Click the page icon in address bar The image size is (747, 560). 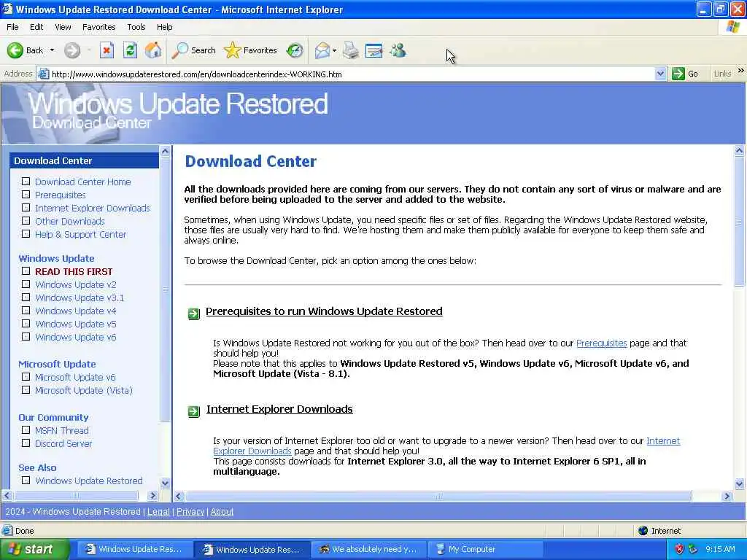pos(44,74)
